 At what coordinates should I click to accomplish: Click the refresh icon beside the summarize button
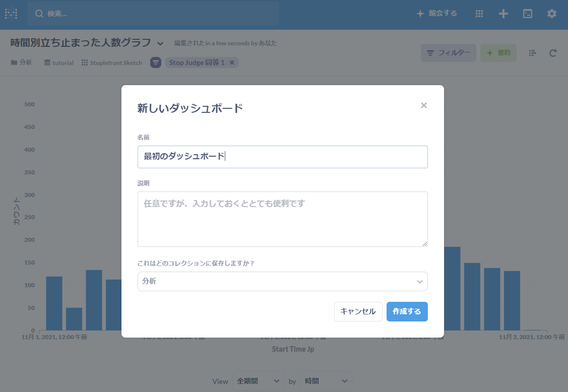pyautogui.click(x=553, y=53)
